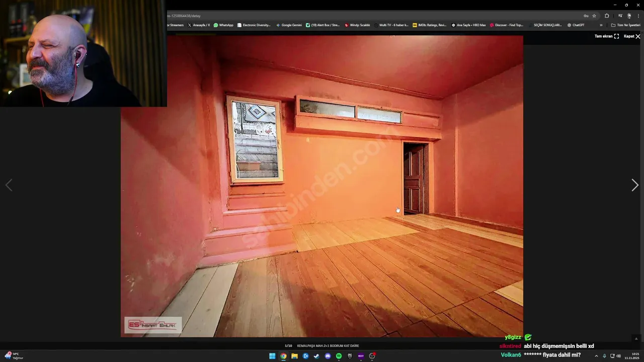This screenshot has height=362, width=644.
Task: Open the Google Gemini bookmark
Action: click(x=289, y=25)
